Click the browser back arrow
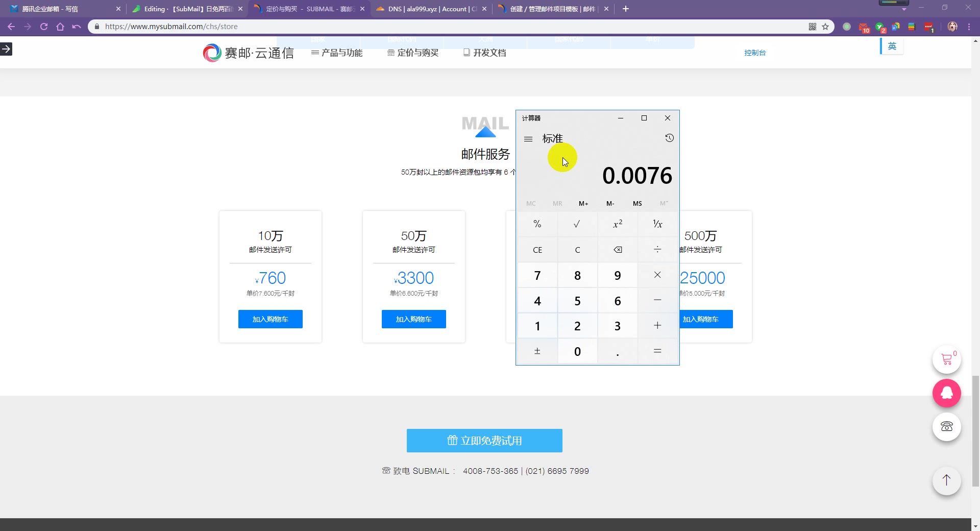The width and height of the screenshot is (980, 531). [11, 27]
